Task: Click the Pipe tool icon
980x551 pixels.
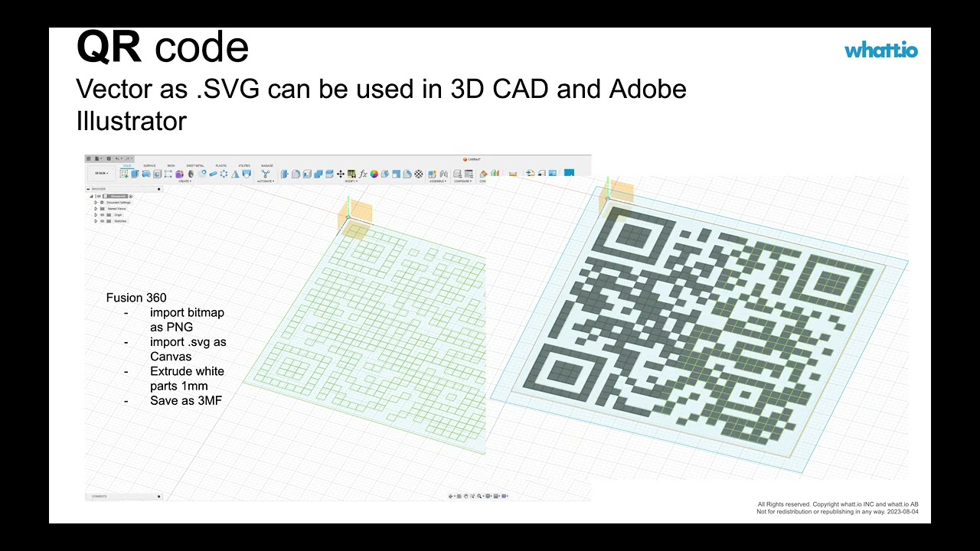Action: click(214, 174)
